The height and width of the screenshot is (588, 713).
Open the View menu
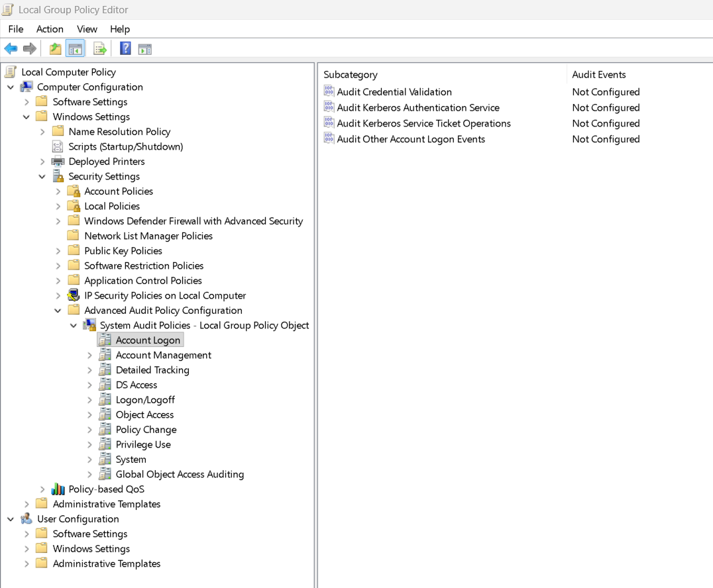pos(87,28)
